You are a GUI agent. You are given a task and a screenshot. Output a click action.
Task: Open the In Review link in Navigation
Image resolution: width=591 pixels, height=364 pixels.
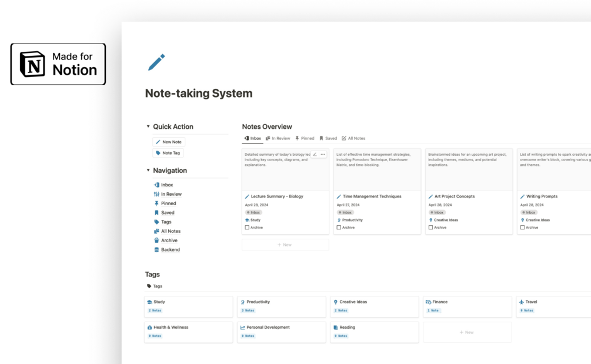171,194
